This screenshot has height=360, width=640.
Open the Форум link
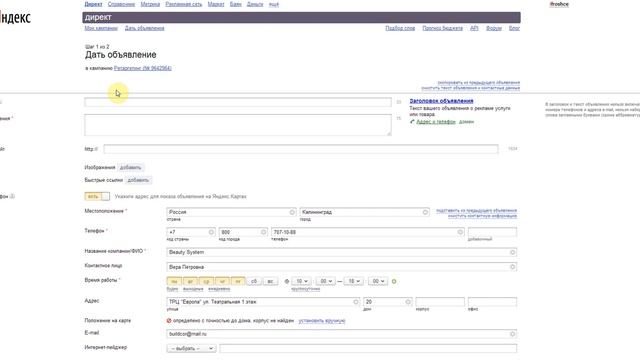pos(493,28)
